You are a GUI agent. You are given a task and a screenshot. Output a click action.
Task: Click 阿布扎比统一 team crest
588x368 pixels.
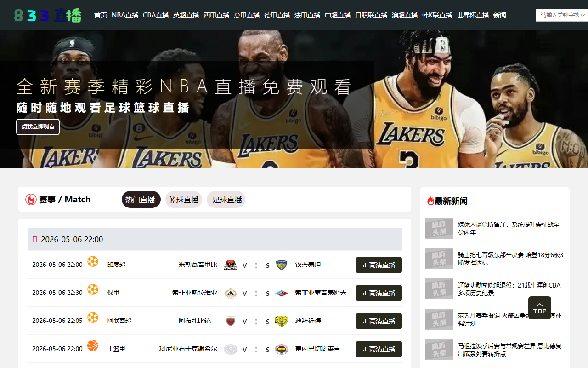coord(231,321)
